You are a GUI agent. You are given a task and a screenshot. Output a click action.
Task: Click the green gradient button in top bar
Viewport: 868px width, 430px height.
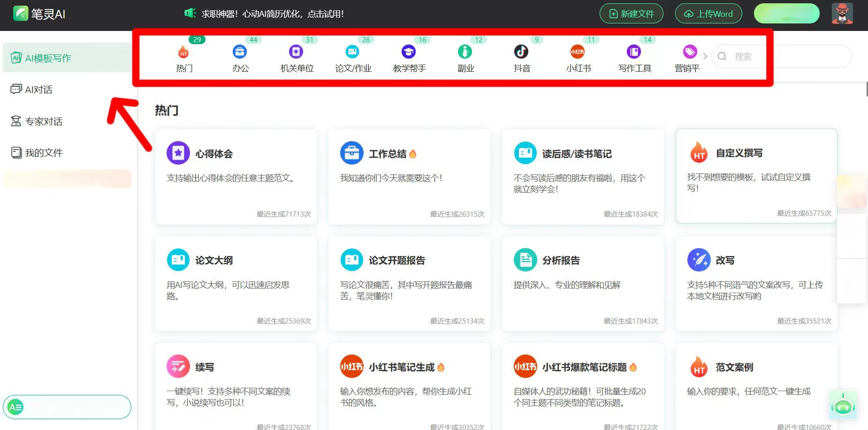(786, 14)
